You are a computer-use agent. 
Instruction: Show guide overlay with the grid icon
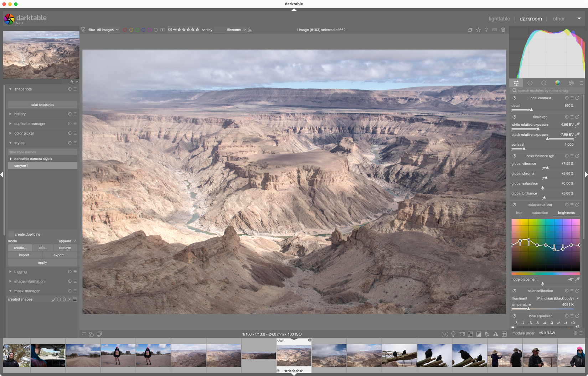pyautogui.click(x=504, y=334)
